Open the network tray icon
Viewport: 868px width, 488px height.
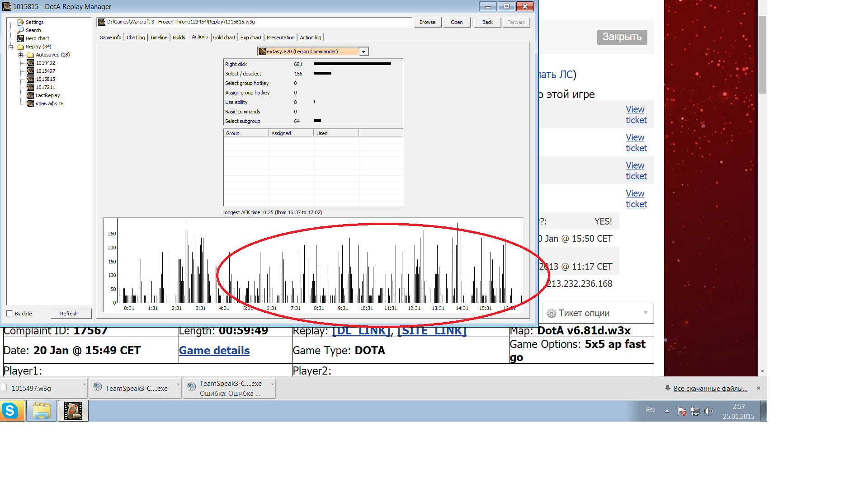point(695,411)
